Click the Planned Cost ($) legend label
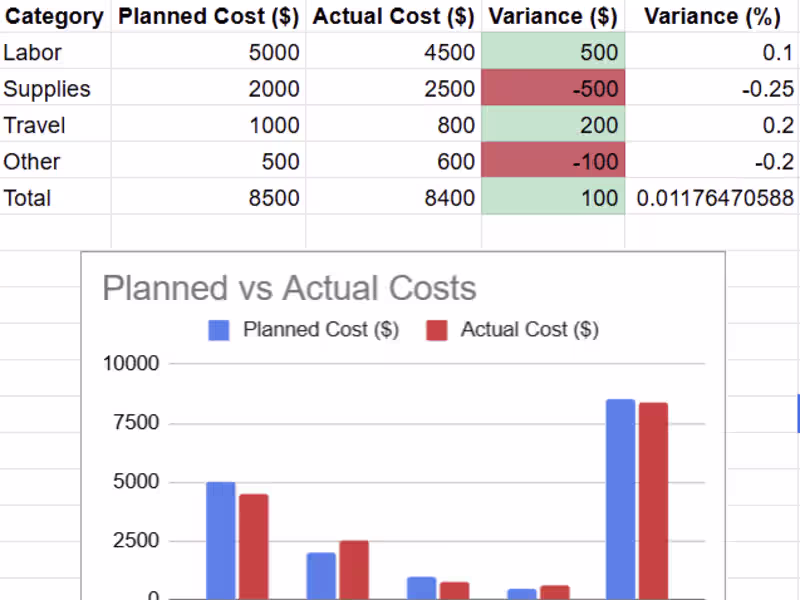The height and width of the screenshot is (600, 800). click(321, 330)
